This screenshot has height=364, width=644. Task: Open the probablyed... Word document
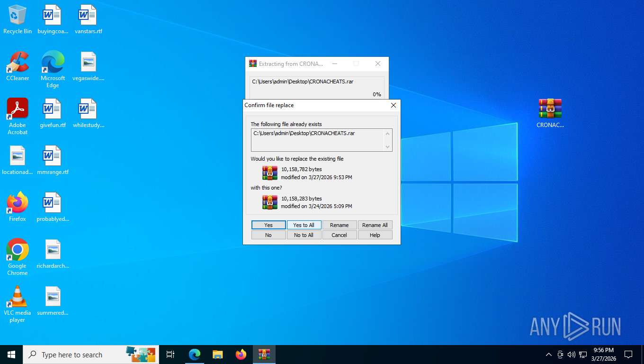[53, 207]
